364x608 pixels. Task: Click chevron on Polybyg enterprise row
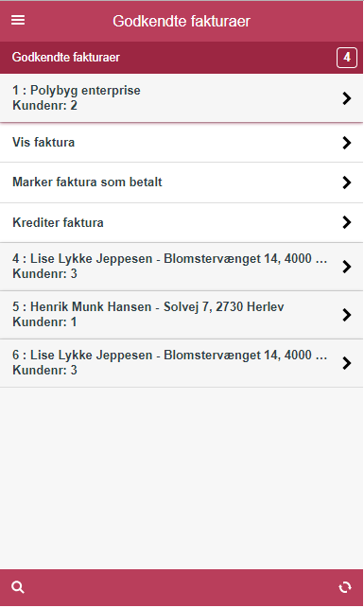(x=347, y=98)
